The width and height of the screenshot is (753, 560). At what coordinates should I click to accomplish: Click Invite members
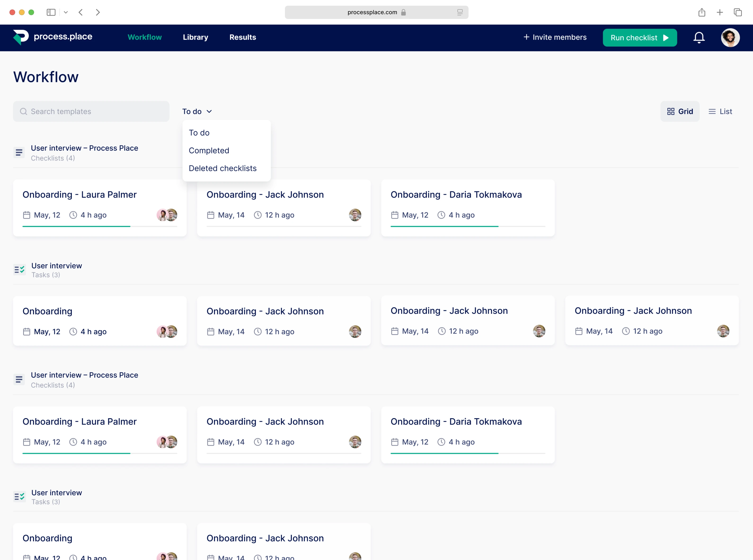coord(555,37)
